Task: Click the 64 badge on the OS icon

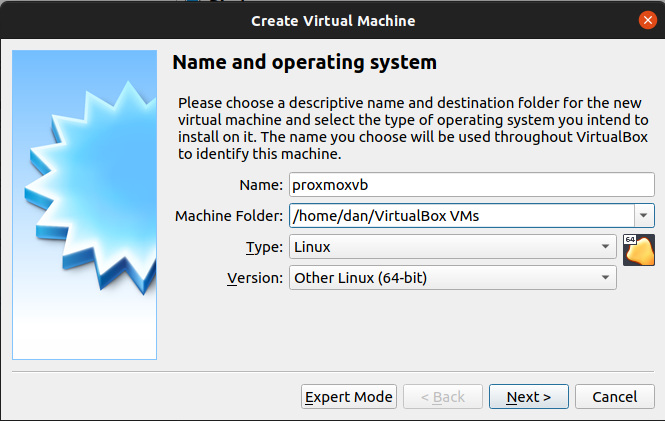Action: click(x=630, y=240)
